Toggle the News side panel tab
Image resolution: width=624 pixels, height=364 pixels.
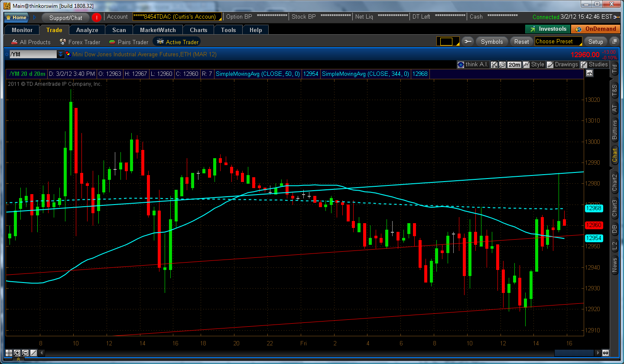[x=614, y=265]
